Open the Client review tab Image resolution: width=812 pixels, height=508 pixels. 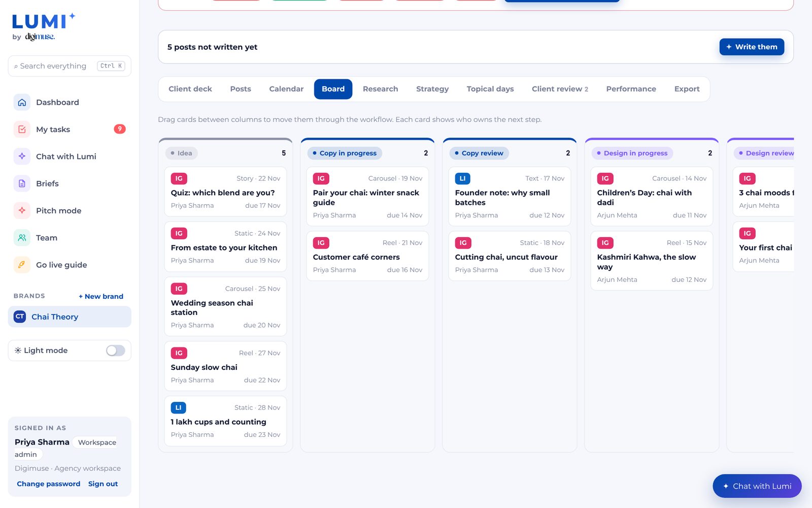[560, 89]
